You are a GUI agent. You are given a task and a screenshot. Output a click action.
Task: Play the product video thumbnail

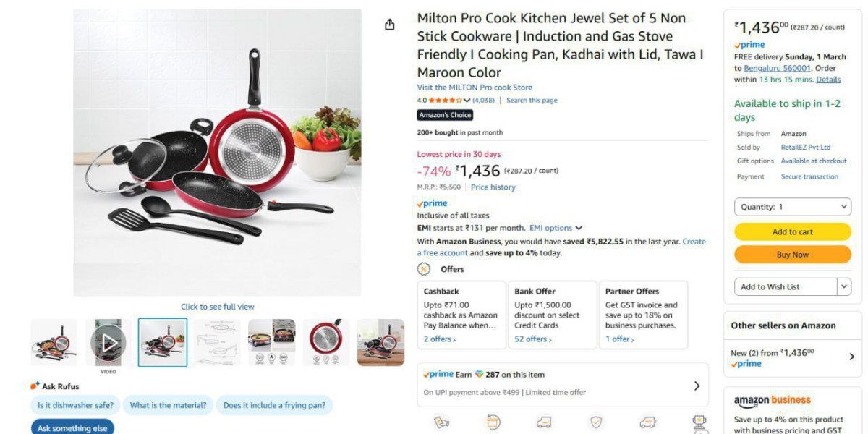coord(108,342)
